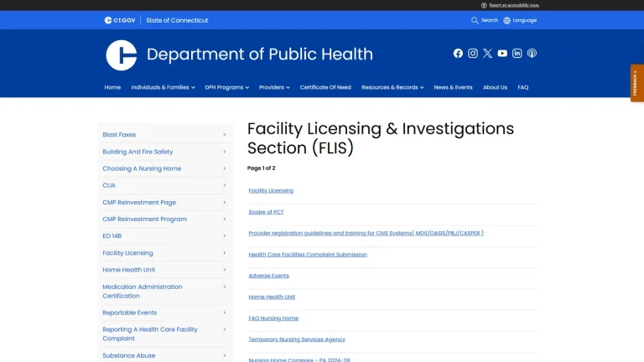
Task: Open Facility Licensing sidebar link
Action: click(x=127, y=253)
